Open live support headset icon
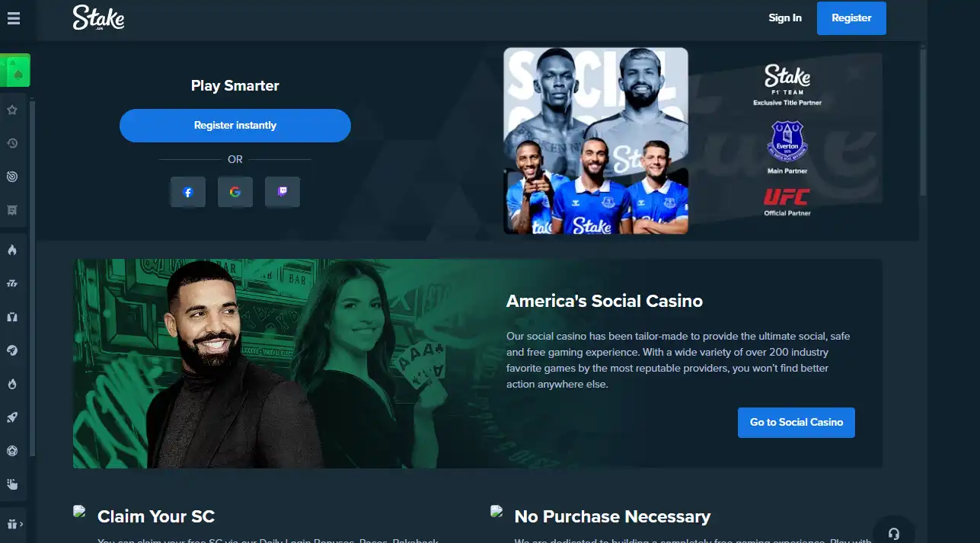Image resolution: width=980 pixels, height=543 pixels. [x=894, y=532]
